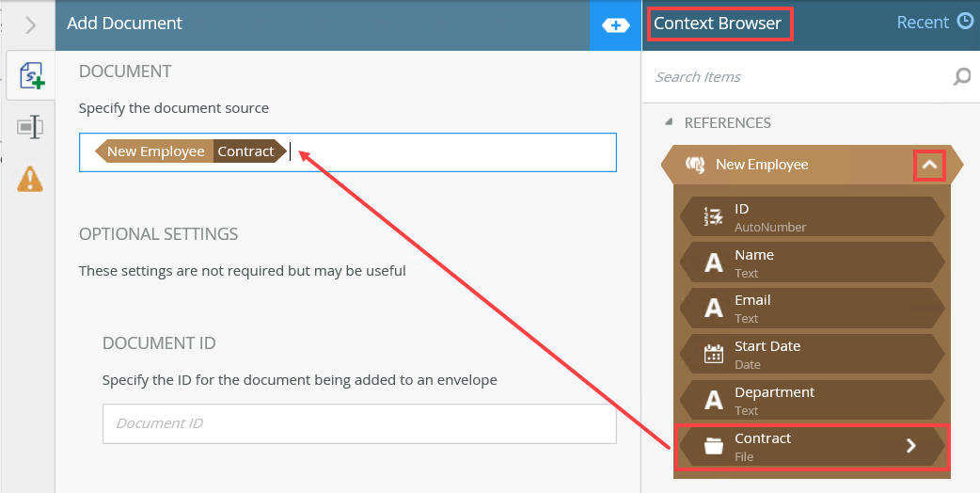
Task: Open the Add Document tab icon
Action: [31, 75]
